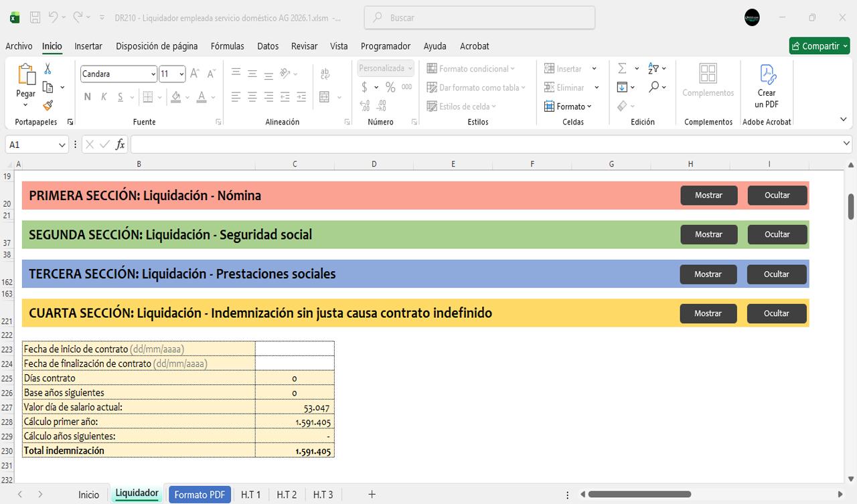Open the Fórmulas ribbon tab

click(228, 46)
